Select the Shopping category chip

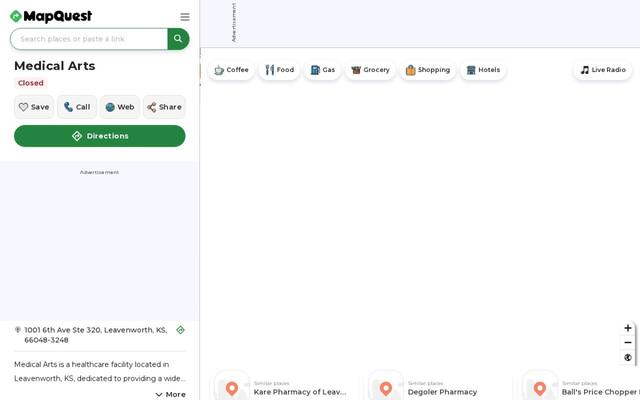tap(428, 70)
